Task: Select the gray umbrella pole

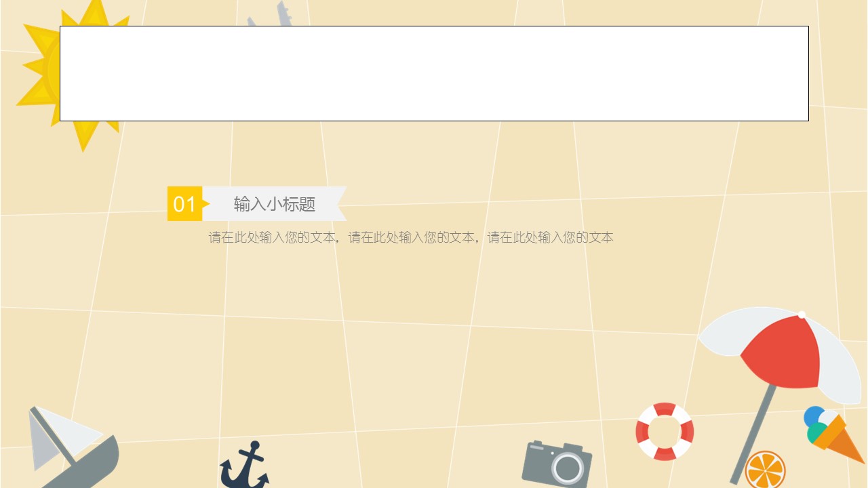Action: click(x=753, y=434)
